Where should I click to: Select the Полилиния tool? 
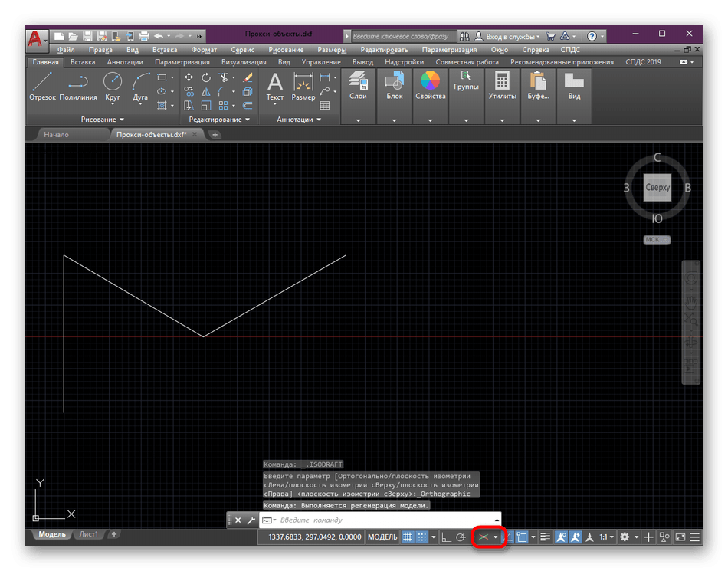click(78, 87)
